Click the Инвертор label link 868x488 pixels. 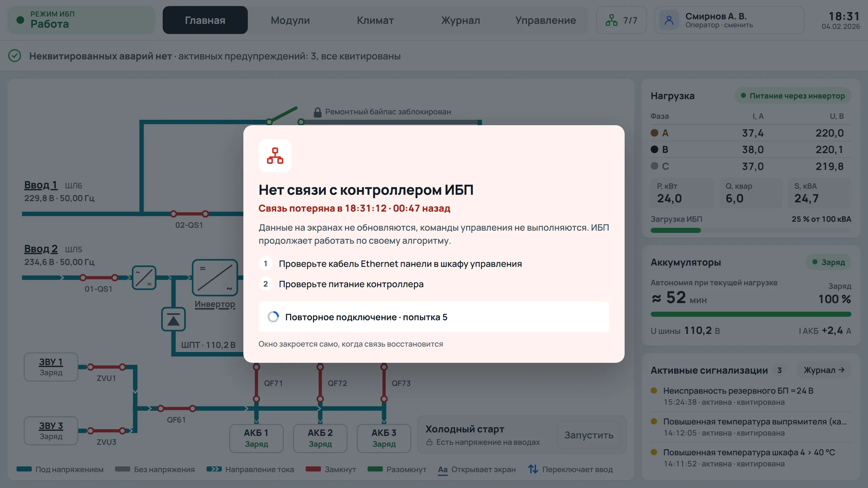[x=215, y=304]
